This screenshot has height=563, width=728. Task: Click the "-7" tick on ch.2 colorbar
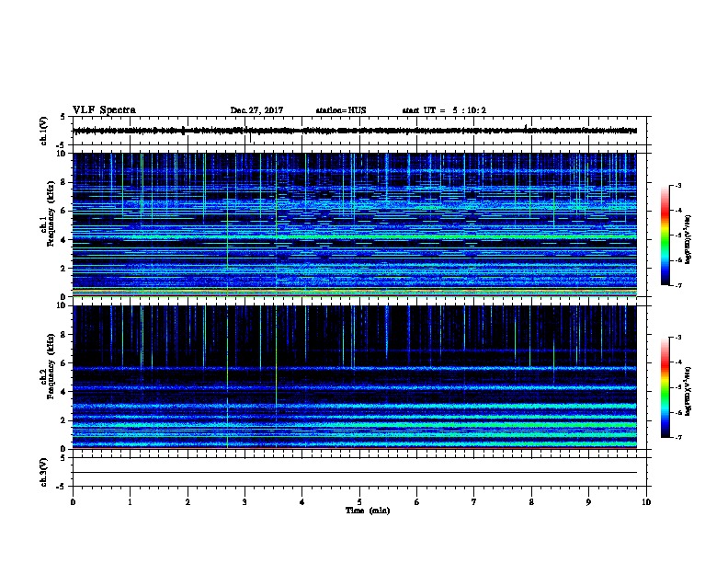(x=677, y=437)
